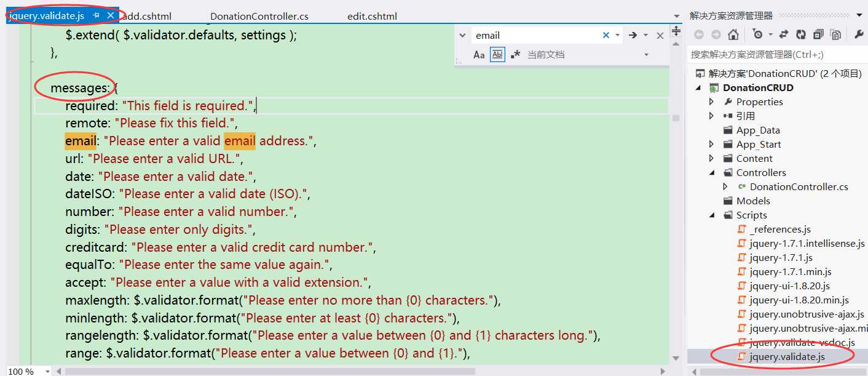Collapse the DonationCRUD project node
The height and width of the screenshot is (376, 868).
698,87
